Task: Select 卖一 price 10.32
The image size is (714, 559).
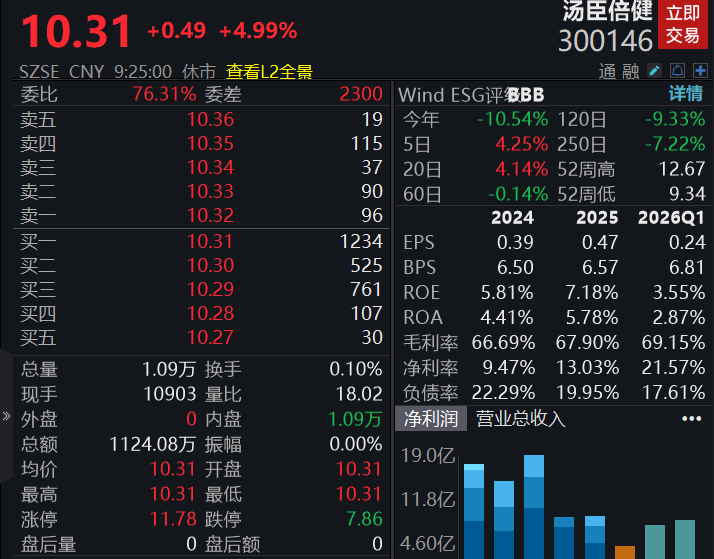Action: [x=210, y=215]
